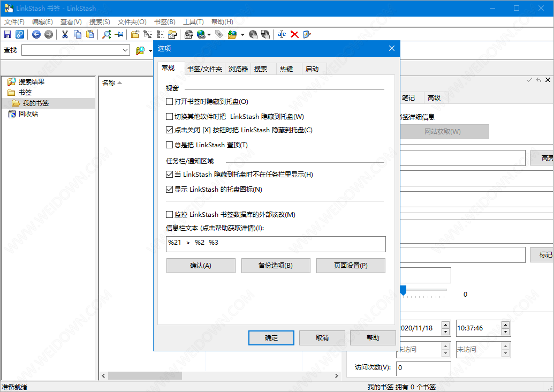Click the Paste clipboard icon

(90, 34)
